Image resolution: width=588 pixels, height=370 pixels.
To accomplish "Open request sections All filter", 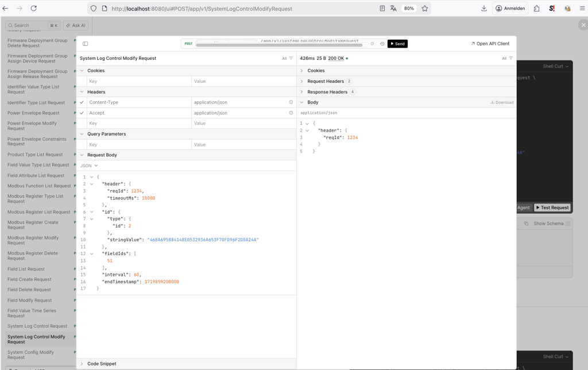I will [x=287, y=59].
